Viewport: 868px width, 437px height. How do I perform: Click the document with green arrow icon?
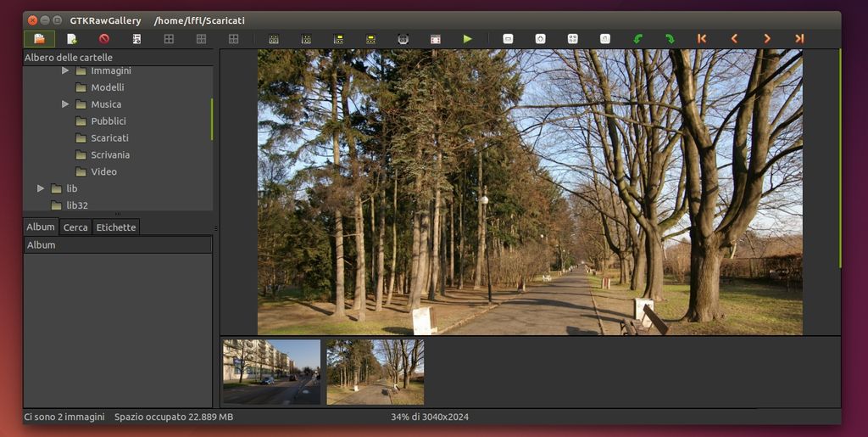(72, 39)
